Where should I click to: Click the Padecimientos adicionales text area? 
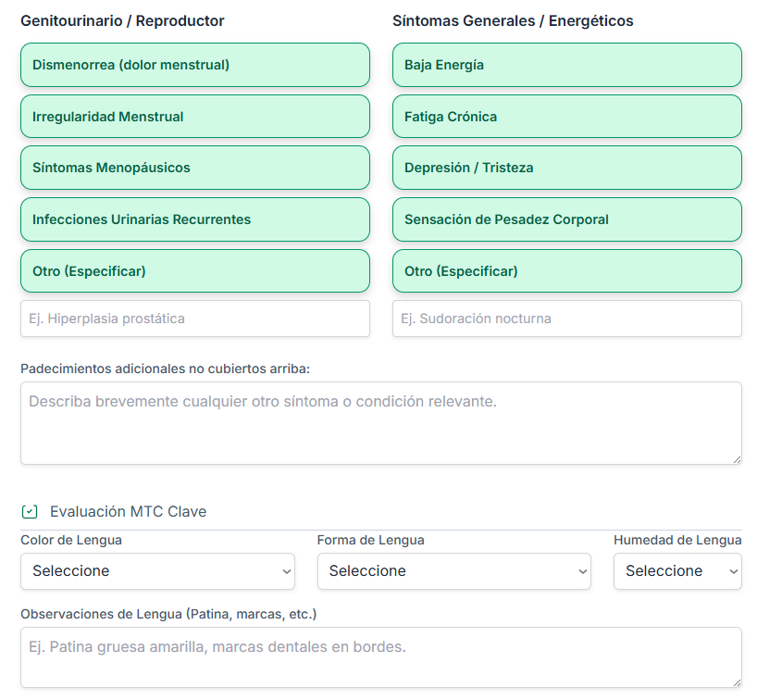pyautogui.click(x=380, y=421)
